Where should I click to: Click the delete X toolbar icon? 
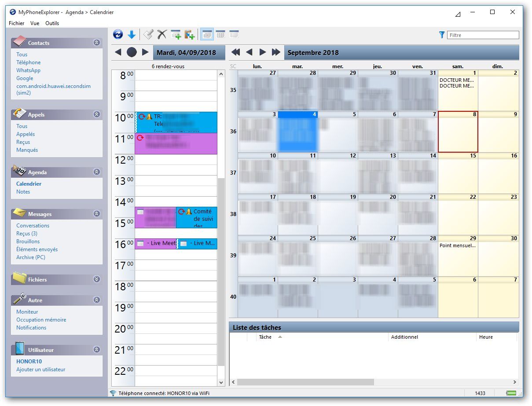pos(162,34)
